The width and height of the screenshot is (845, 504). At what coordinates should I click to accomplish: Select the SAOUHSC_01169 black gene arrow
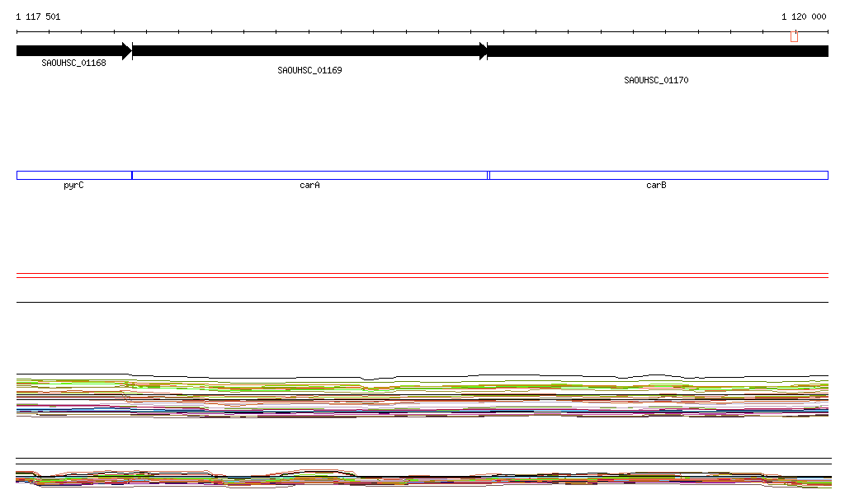tap(305, 51)
